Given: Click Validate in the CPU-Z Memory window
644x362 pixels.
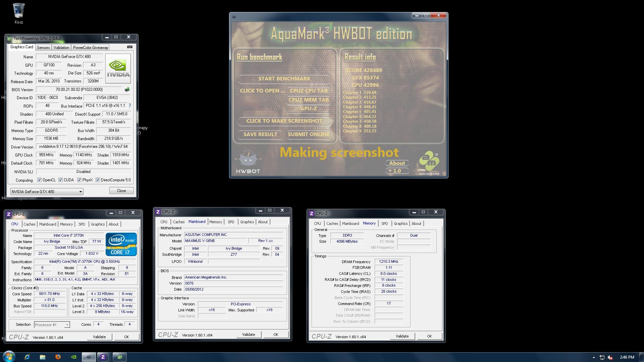Looking at the screenshot, I should (x=402, y=336).
